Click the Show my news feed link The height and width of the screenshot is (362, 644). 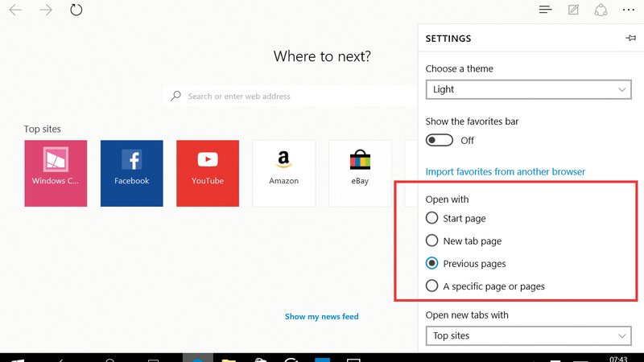point(321,317)
